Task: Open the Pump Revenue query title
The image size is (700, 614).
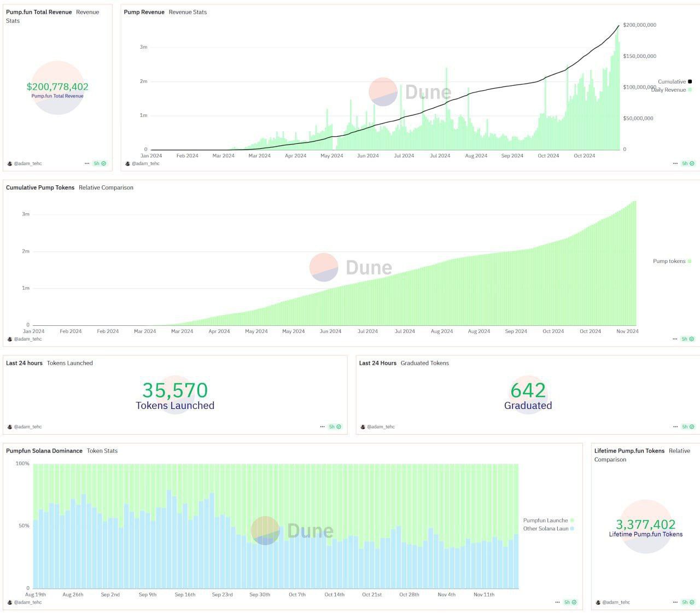Action: pos(144,12)
